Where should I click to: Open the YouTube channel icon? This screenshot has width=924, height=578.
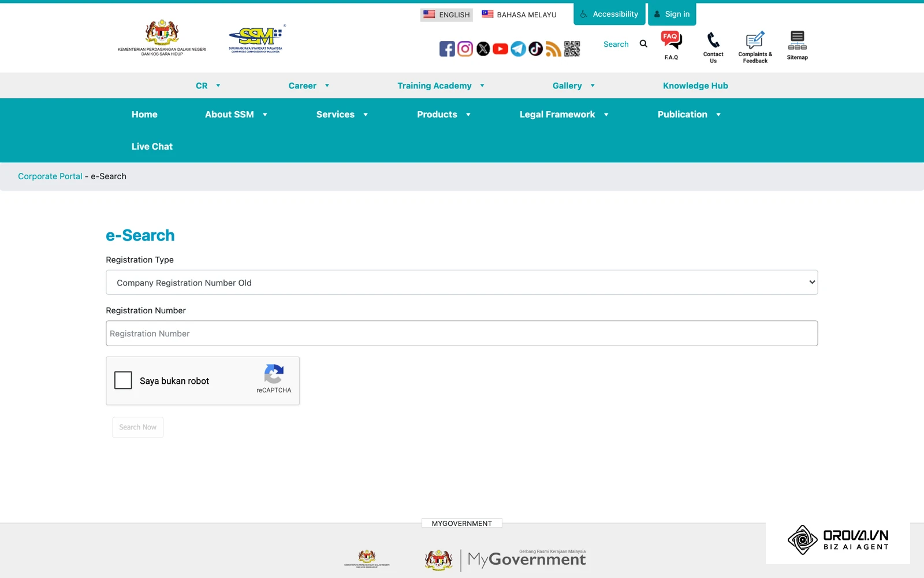[x=501, y=49]
